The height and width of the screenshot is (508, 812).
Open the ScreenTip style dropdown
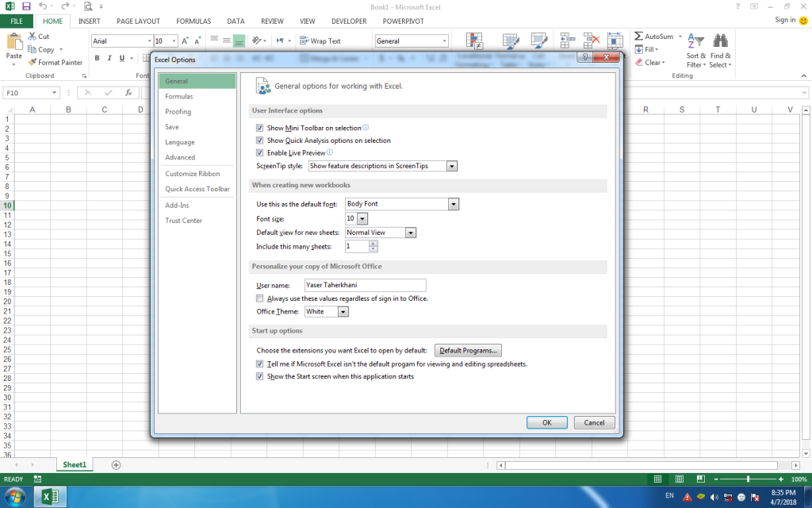tap(451, 166)
